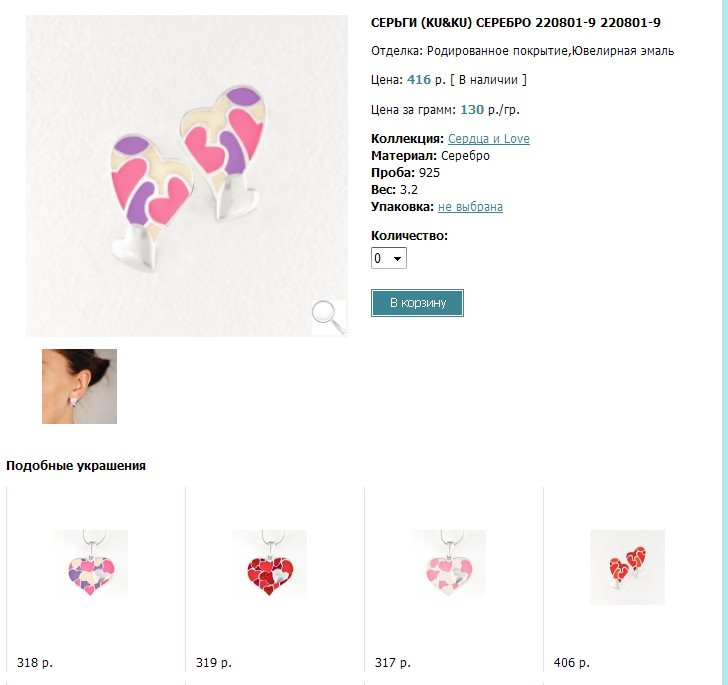Open the Сердца и Love collection link

488,139
